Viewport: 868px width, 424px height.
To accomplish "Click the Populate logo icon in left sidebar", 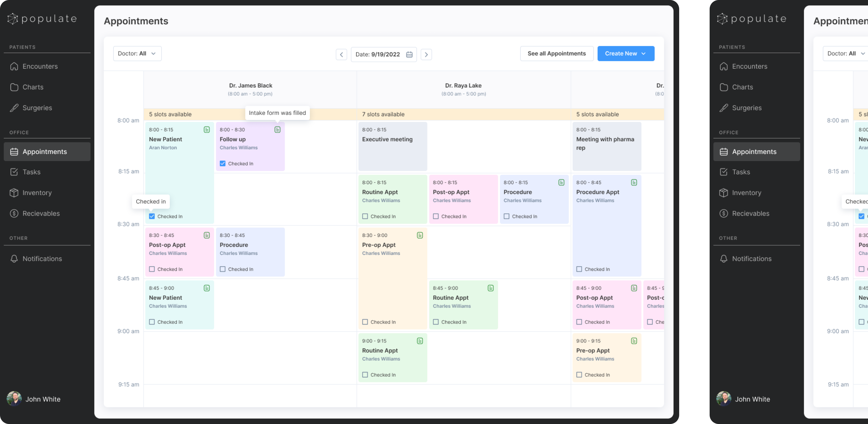I will pos(12,19).
